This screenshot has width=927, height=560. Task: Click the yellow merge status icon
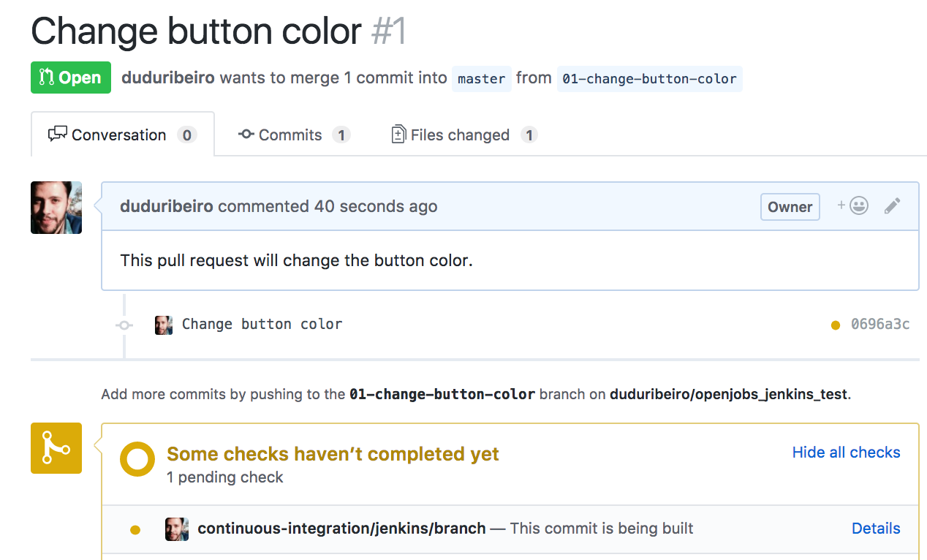[x=56, y=447]
